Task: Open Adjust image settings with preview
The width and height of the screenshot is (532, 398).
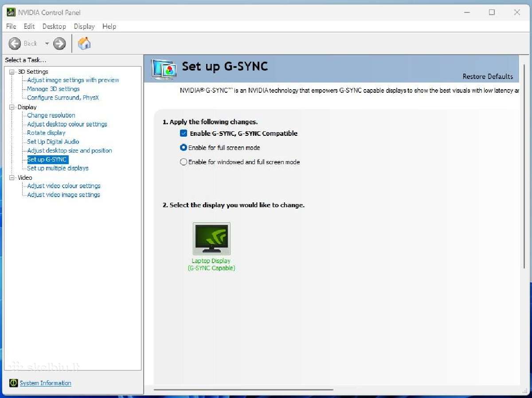Action: click(x=73, y=80)
